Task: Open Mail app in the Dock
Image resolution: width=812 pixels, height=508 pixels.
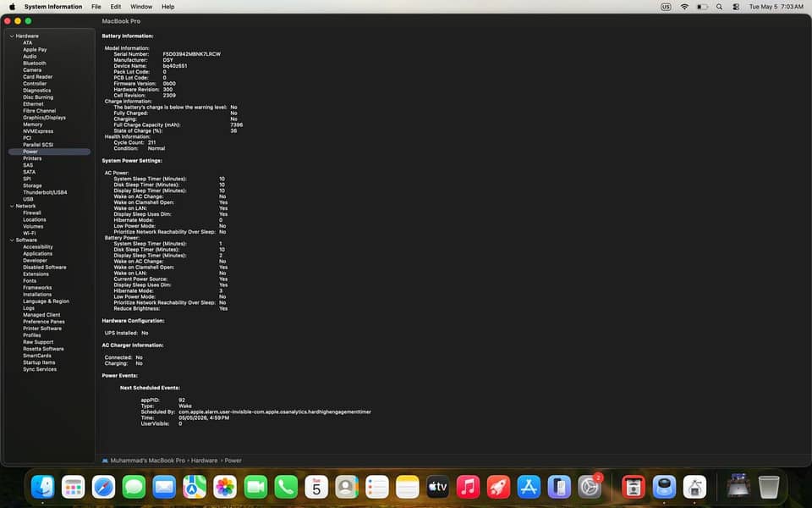Action: tap(164, 488)
